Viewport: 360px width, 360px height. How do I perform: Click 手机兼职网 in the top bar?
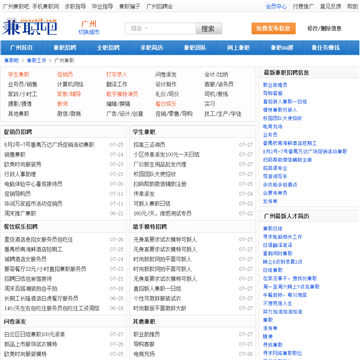46,6
